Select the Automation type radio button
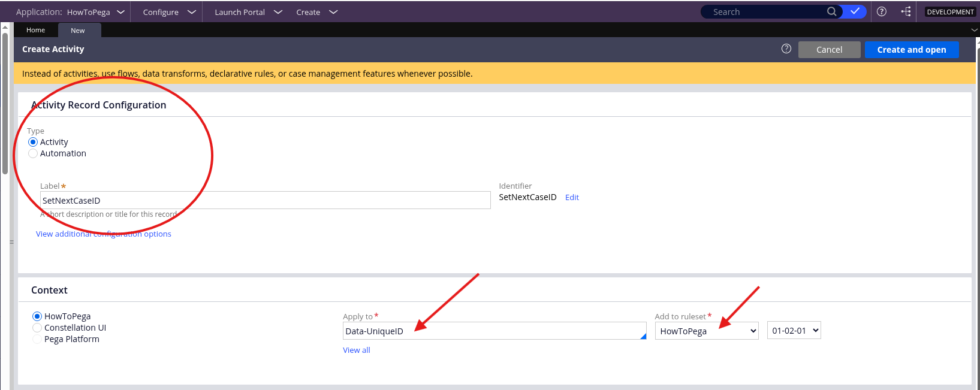980x390 pixels. click(33, 154)
